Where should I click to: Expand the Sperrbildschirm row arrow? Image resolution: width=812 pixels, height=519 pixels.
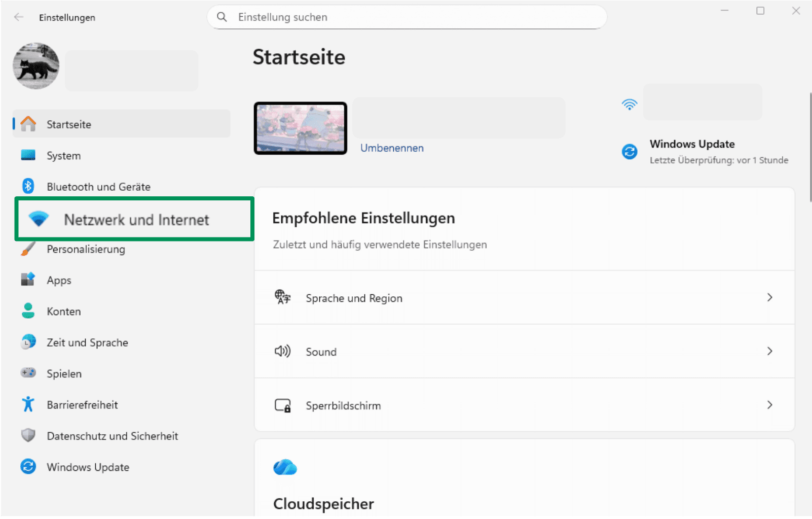(769, 405)
